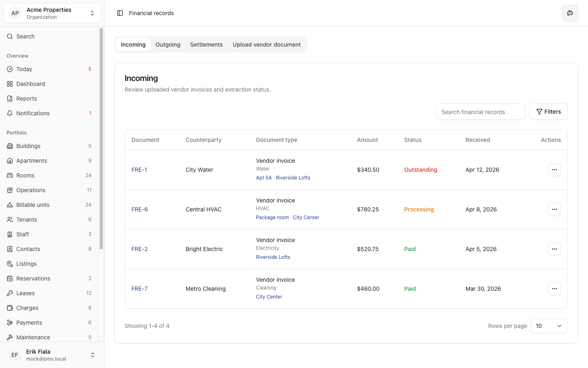Open the Rows per page dropdown

pos(549,326)
